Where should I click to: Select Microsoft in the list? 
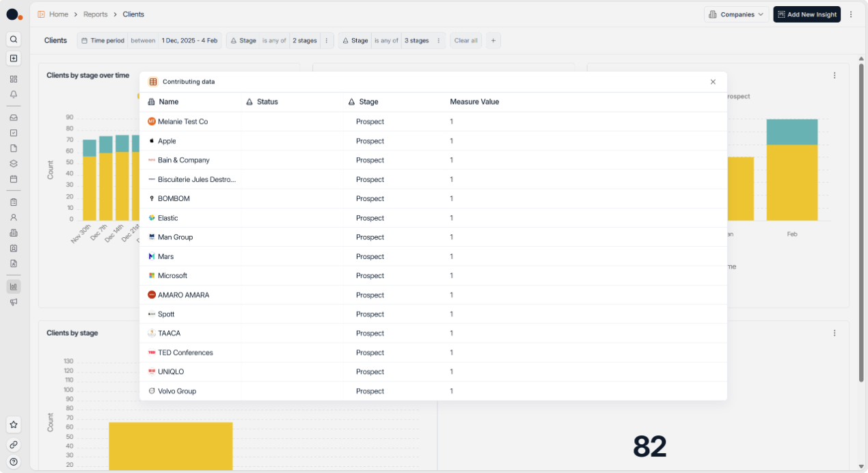point(433,275)
